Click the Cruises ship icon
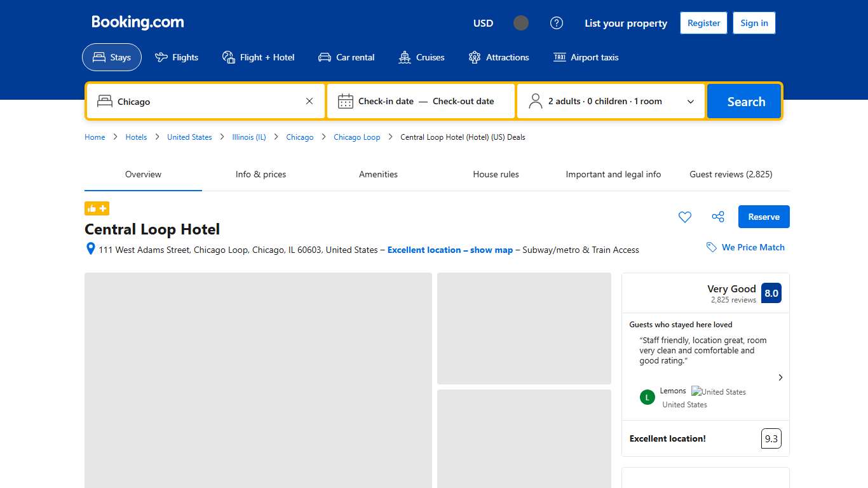 tap(404, 57)
